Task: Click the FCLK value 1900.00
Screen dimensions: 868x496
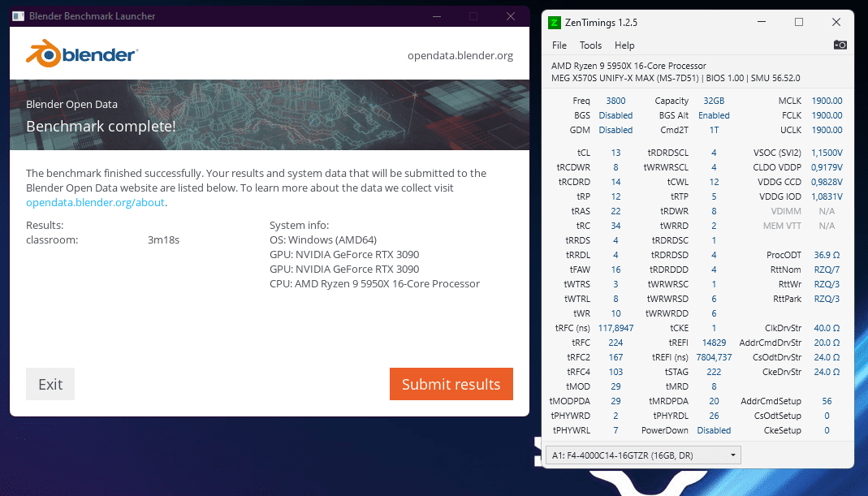Action: point(827,115)
